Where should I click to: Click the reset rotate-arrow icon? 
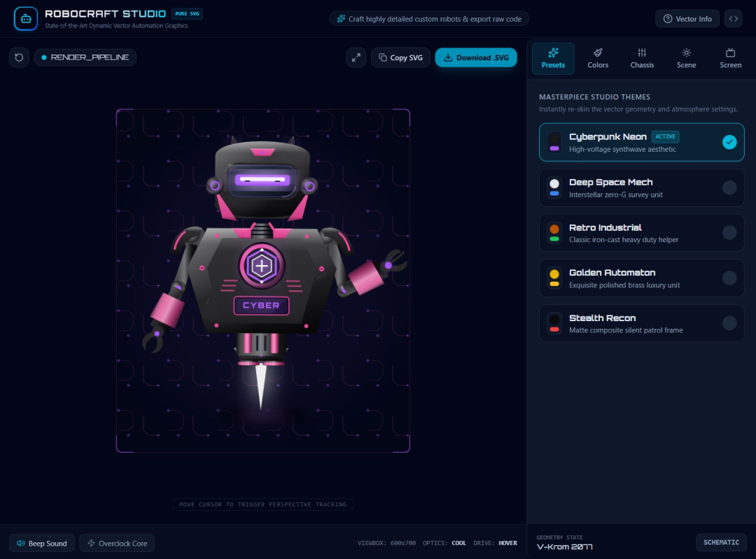(20, 57)
